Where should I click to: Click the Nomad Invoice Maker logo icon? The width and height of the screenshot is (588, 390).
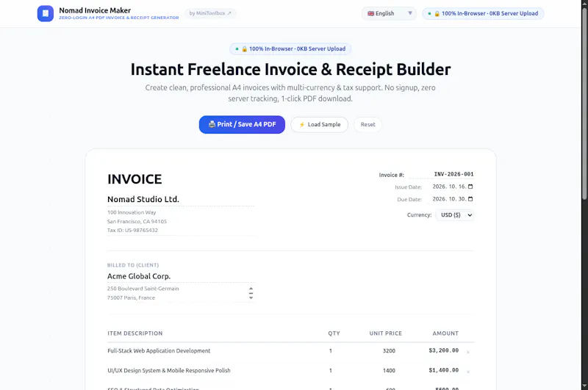46,13
